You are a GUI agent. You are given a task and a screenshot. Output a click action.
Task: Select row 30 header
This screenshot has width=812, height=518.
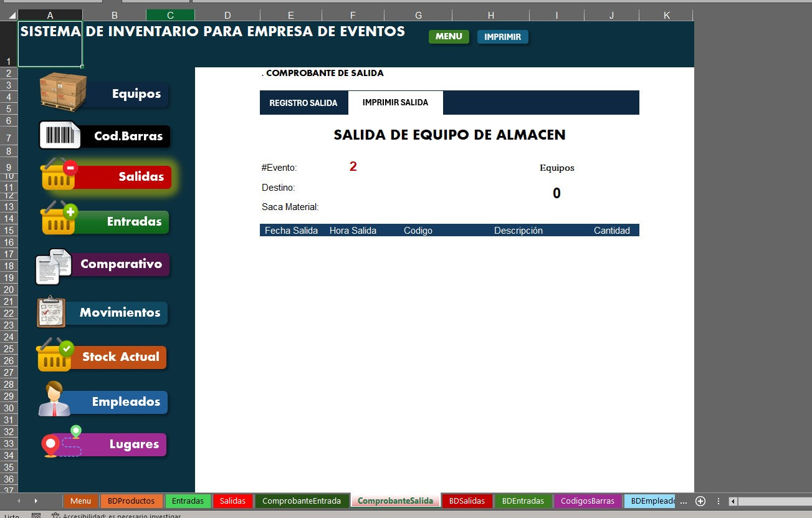pyautogui.click(x=9, y=408)
